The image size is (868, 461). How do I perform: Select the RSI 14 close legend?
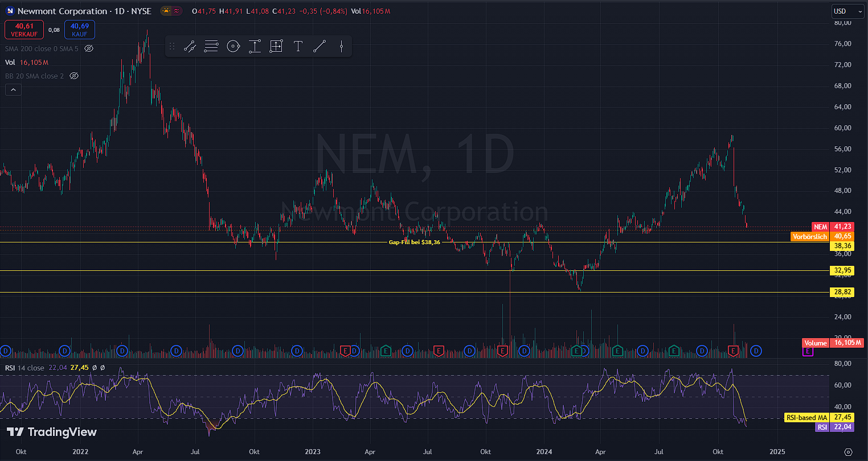[24, 368]
